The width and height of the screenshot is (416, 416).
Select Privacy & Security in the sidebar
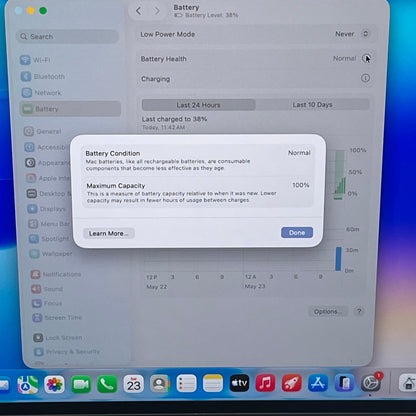click(67, 352)
